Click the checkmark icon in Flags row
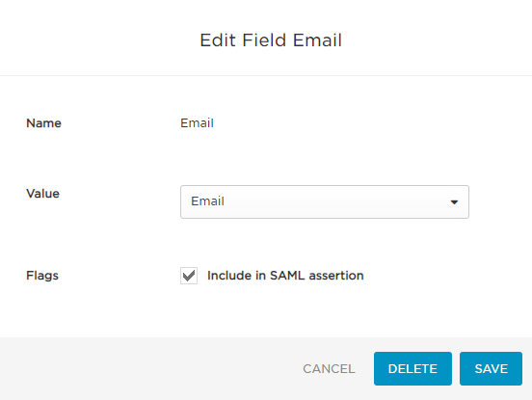532x400 pixels. [x=189, y=276]
